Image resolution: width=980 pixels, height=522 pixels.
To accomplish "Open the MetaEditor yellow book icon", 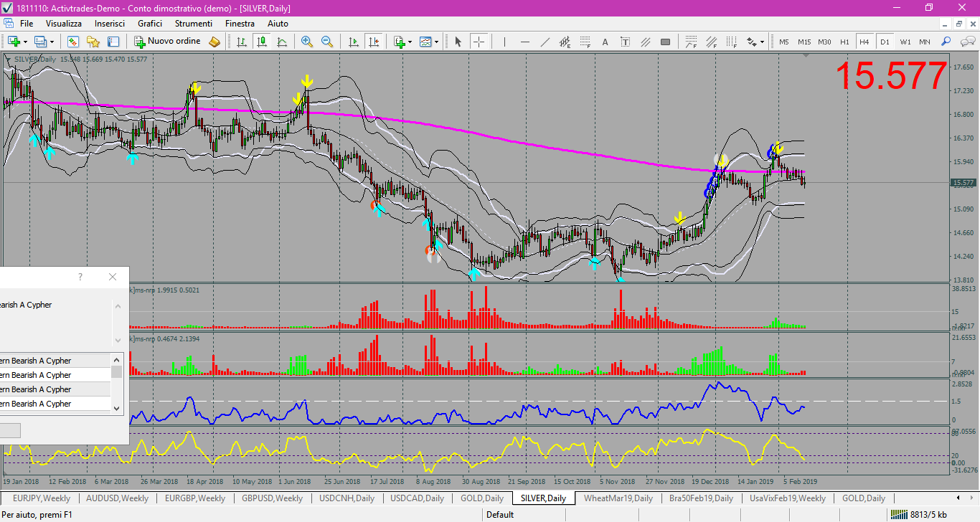I will [215, 42].
